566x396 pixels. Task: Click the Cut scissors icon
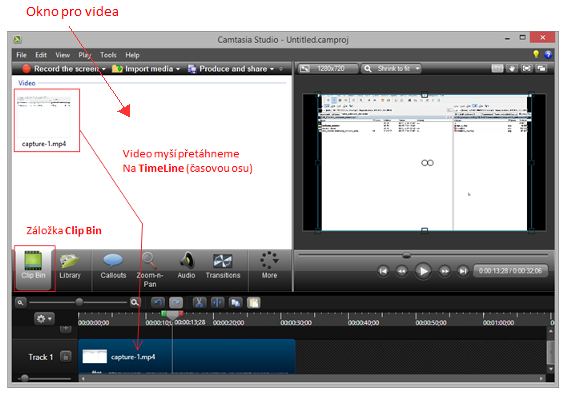[199, 303]
